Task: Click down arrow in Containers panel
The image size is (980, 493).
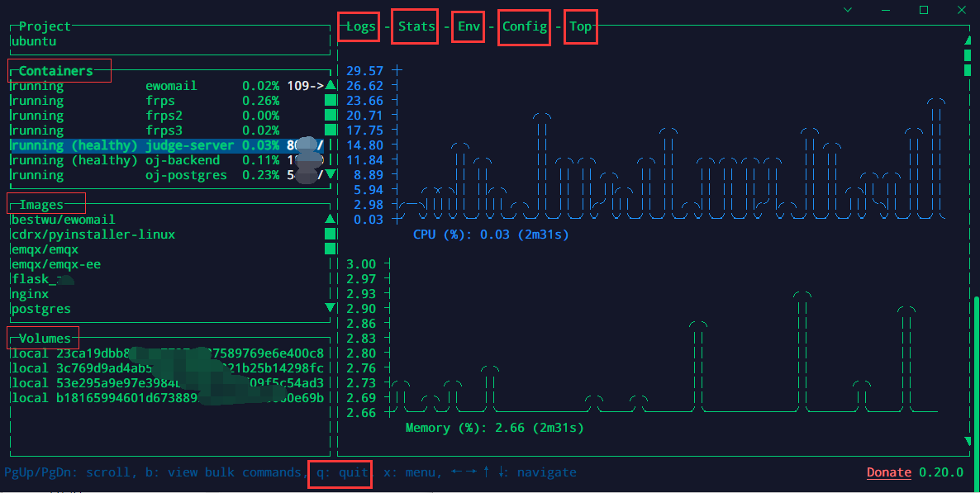Action: 331,175
